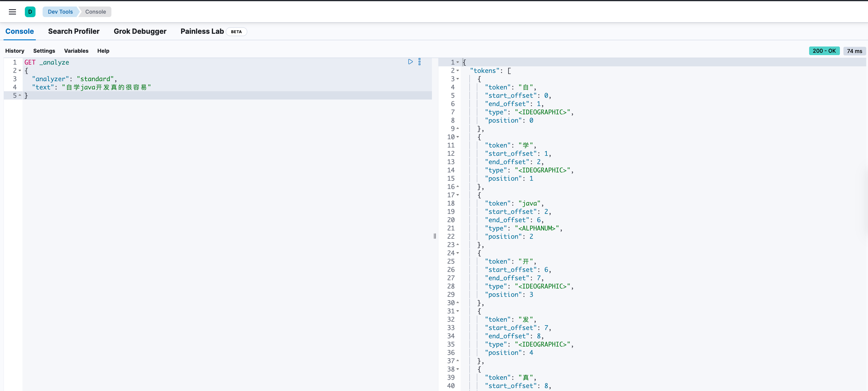This screenshot has height=391, width=868.
Task: Click the Console breadcrumb
Action: (95, 12)
